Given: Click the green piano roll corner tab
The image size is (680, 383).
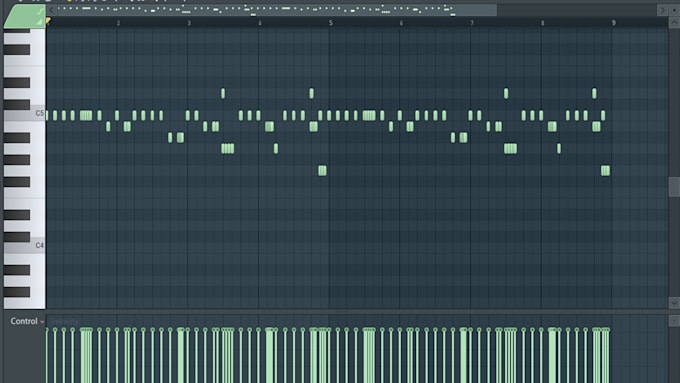Looking at the screenshot, I should 25,16.
